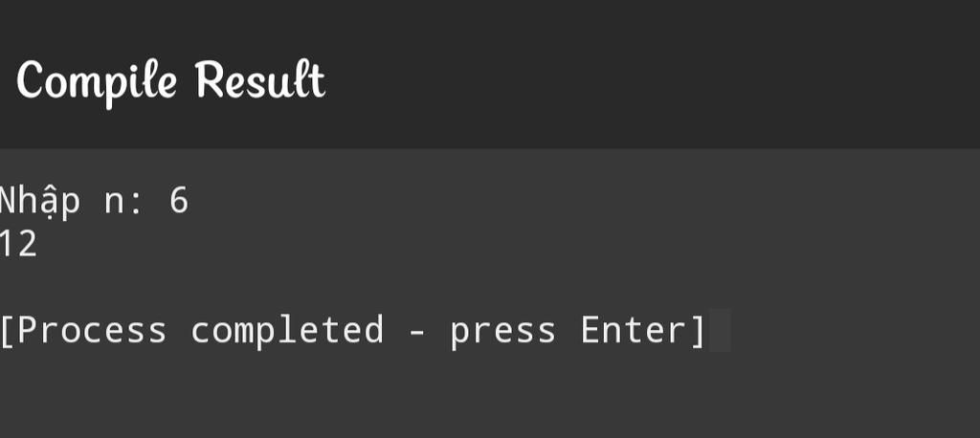The image size is (980, 438).
Task: Tap the opening bracket before Process
Action: (6, 331)
